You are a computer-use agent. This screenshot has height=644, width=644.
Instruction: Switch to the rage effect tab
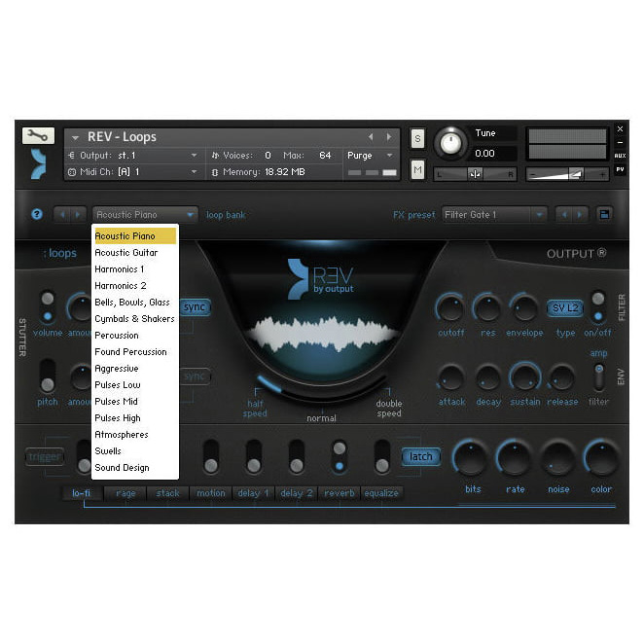125,493
